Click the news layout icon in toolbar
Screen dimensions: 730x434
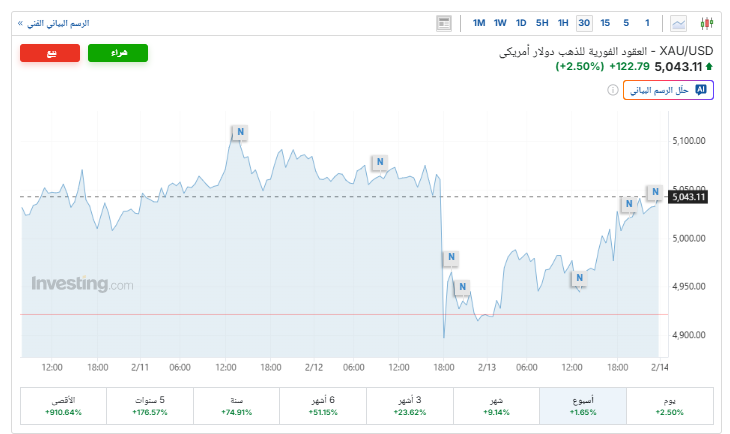click(x=444, y=23)
